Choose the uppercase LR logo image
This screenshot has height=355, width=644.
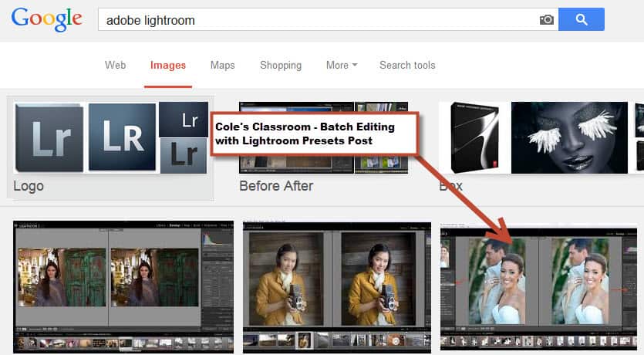(x=122, y=137)
